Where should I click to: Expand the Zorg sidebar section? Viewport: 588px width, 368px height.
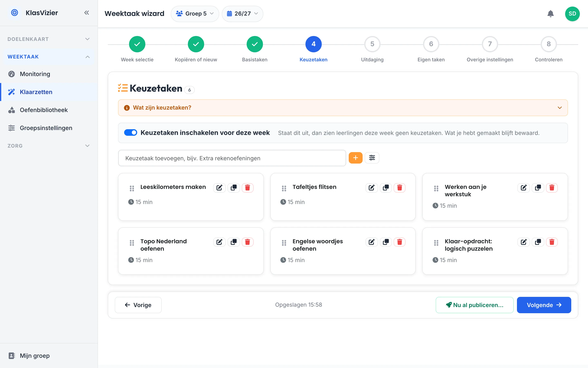49,146
